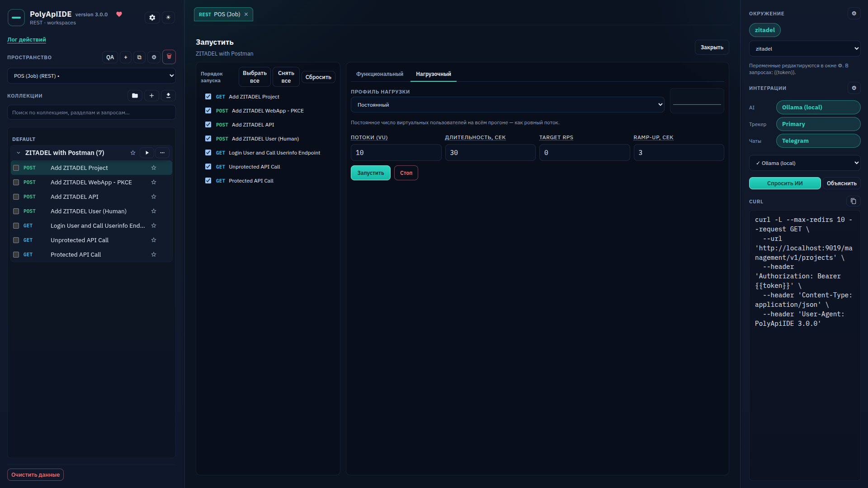Create new collection folder icon

(x=135, y=96)
